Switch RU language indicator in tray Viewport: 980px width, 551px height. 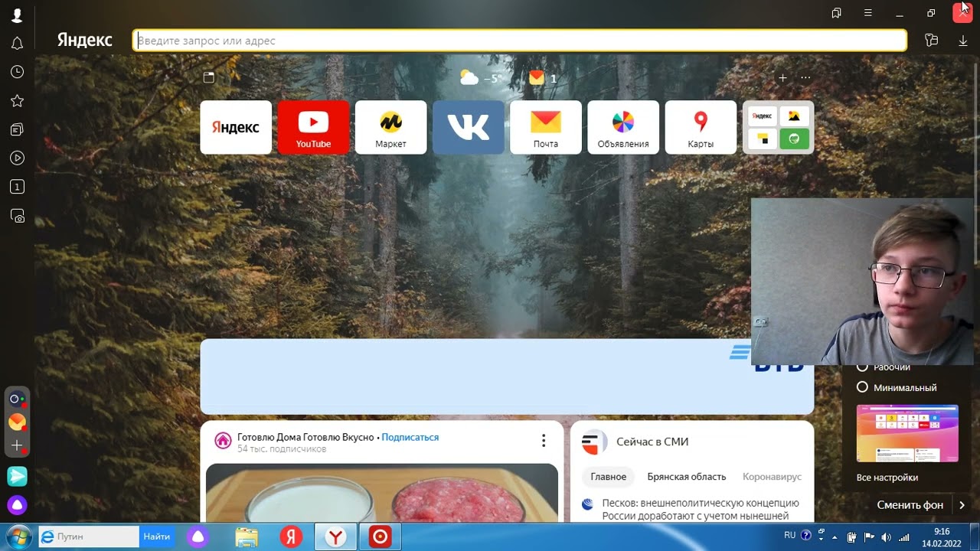click(790, 535)
